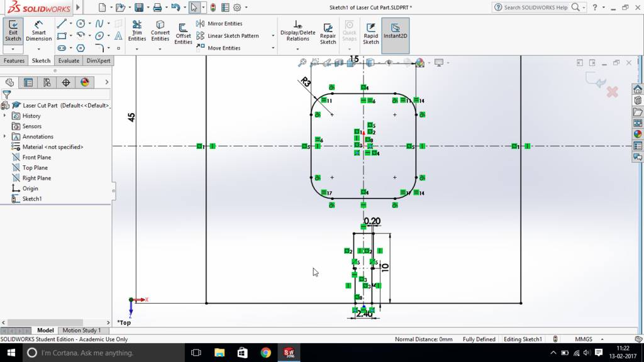Open the DisplayManager tab
This screenshot has width=644, height=362.
(x=85, y=82)
